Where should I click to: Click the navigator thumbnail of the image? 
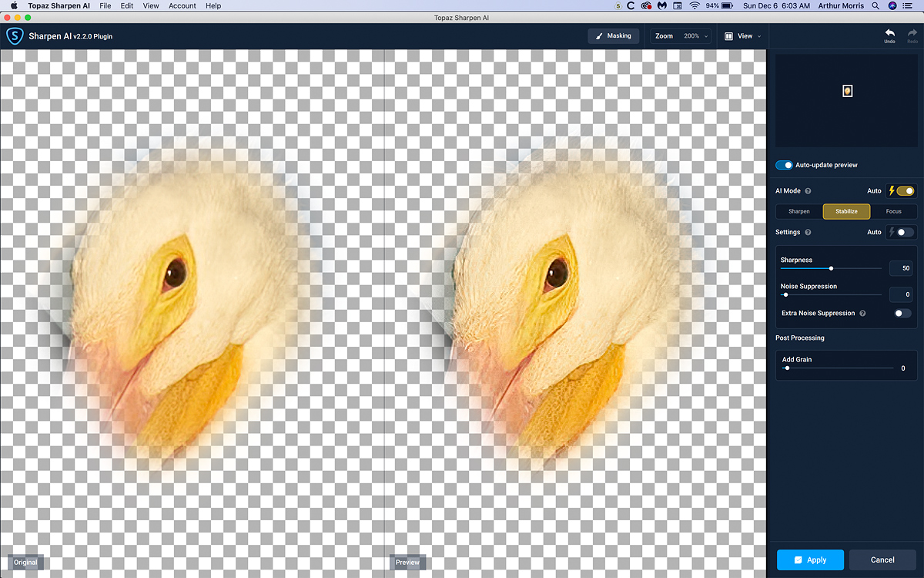point(847,91)
